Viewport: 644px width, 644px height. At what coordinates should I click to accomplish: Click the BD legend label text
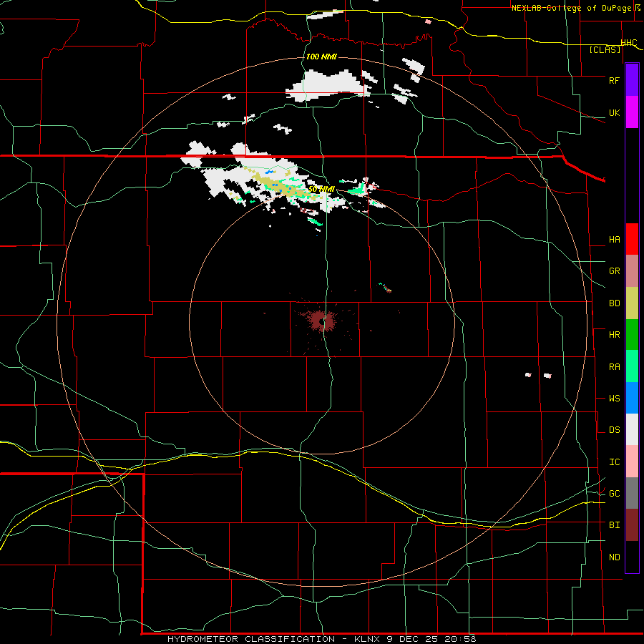click(614, 303)
